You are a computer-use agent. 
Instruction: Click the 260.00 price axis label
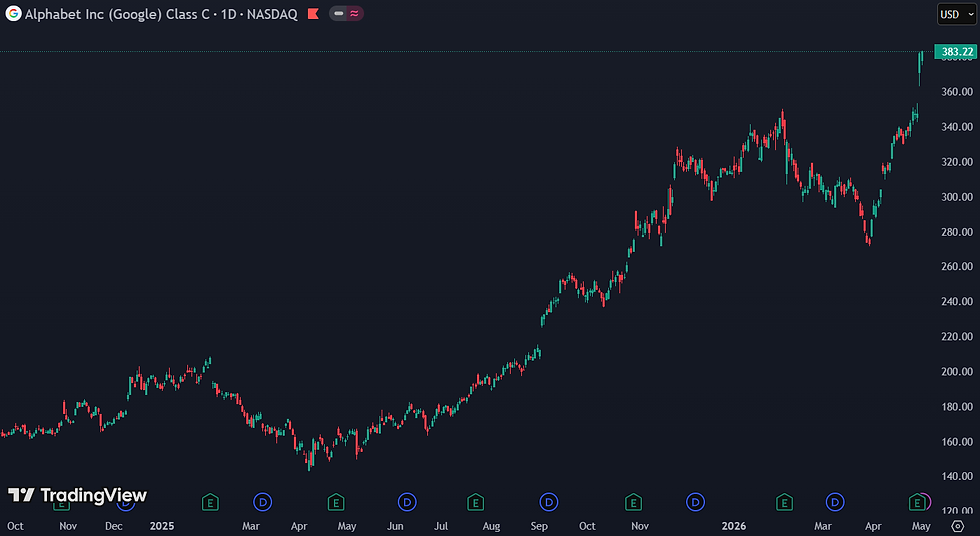pos(958,266)
